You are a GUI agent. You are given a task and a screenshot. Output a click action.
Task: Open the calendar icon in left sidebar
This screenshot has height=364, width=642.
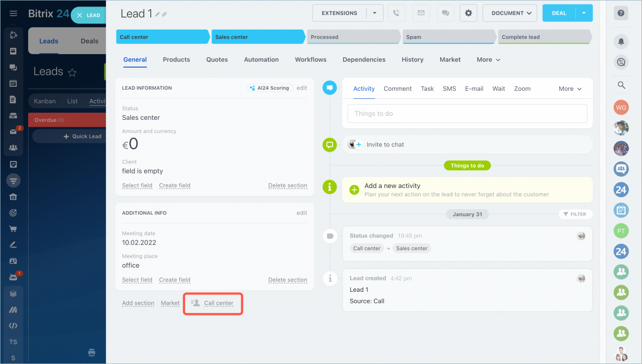pyautogui.click(x=14, y=83)
